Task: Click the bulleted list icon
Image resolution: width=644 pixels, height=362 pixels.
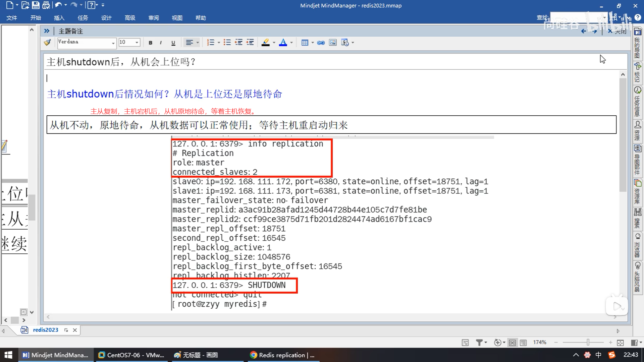Action: (x=227, y=43)
